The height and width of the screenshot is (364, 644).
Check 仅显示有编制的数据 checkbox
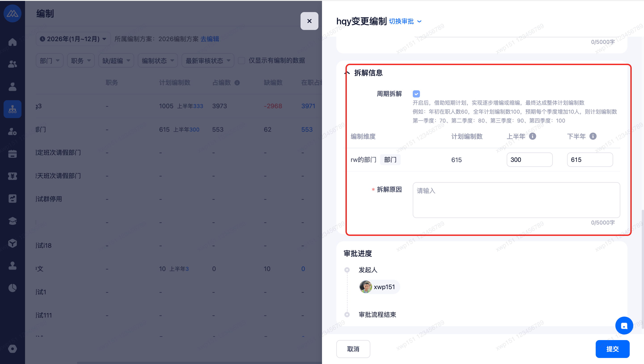tap(241, 61)
